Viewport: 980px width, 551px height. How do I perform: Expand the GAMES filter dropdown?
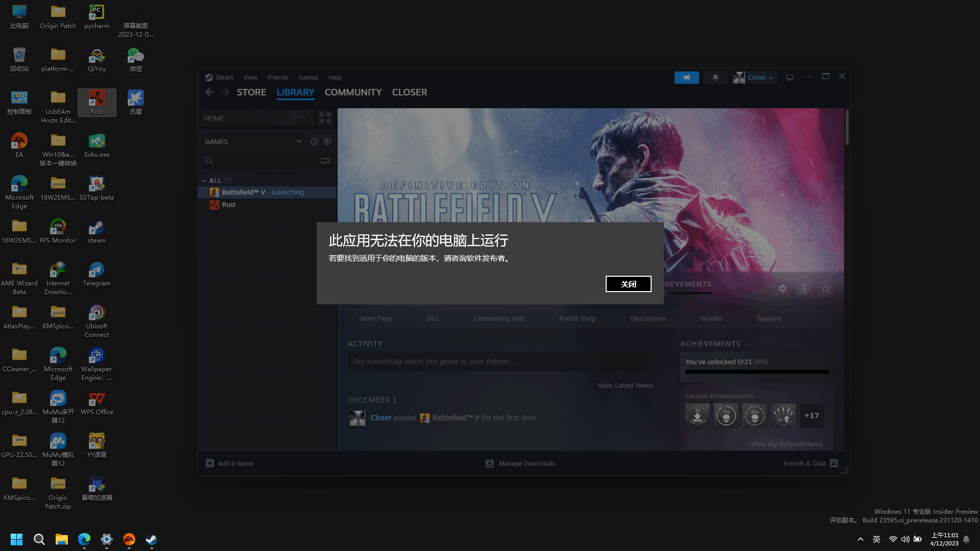coord(299,141)
